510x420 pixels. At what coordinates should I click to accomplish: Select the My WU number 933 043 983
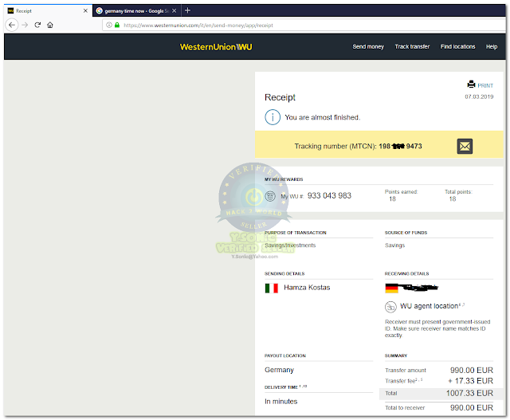coord(329,195)
